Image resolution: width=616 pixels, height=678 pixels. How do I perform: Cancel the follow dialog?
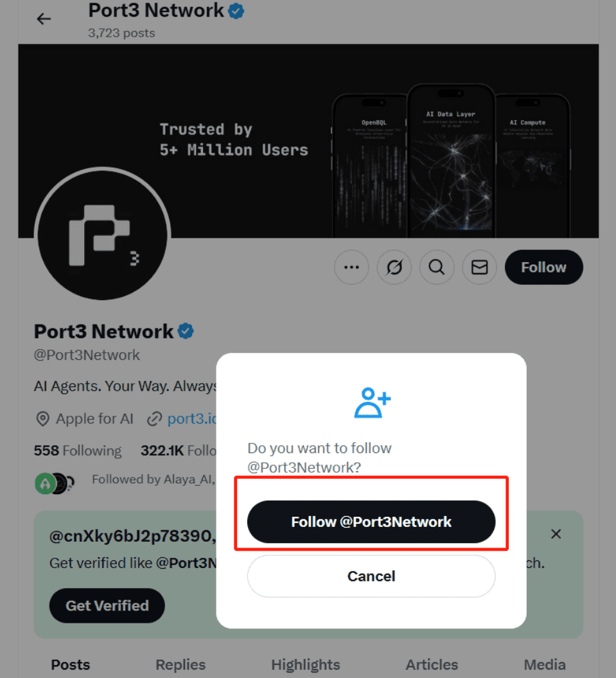(371, 576)
